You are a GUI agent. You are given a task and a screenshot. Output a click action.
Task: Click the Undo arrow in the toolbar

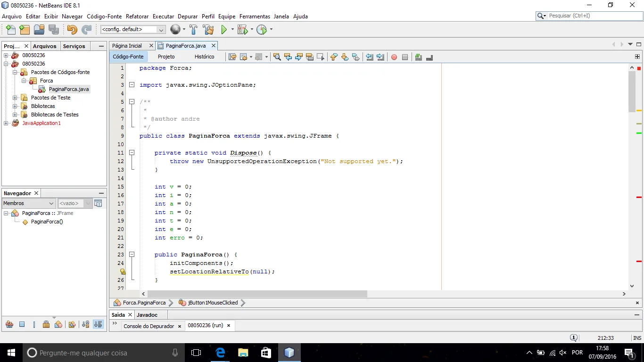pos(72,30)
